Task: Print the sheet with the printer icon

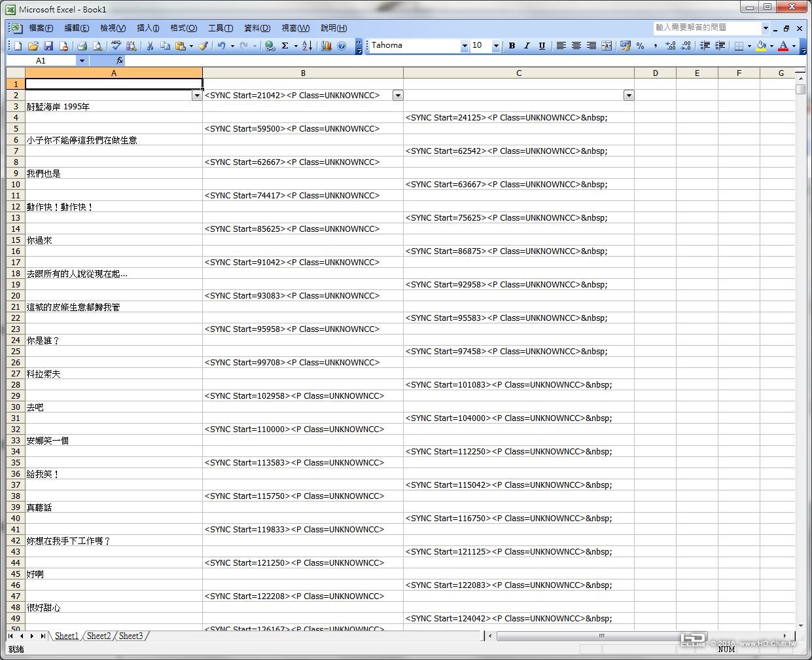Action: (82, 46)
